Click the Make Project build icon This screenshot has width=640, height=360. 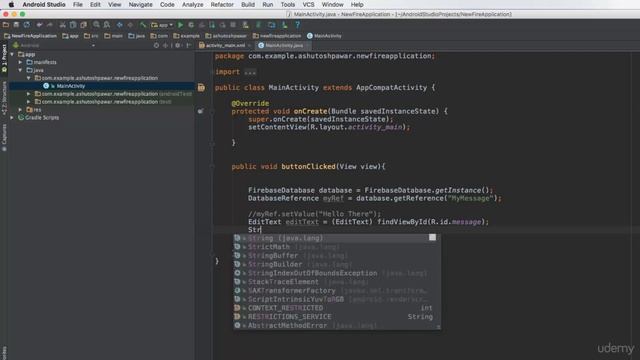(x=143, y=25)
